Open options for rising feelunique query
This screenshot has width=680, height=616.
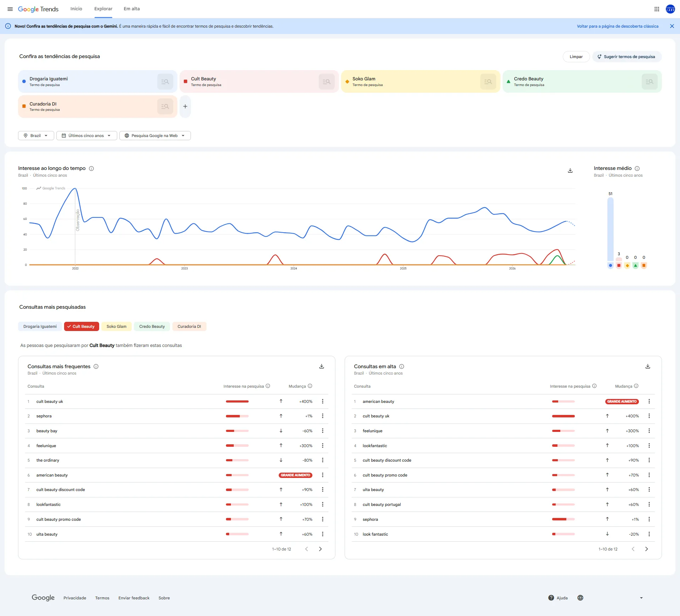[649, 430]
